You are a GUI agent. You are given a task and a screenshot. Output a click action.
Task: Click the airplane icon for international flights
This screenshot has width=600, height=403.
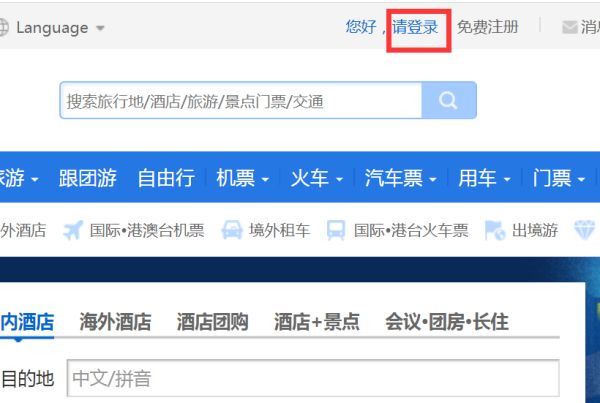72,230
